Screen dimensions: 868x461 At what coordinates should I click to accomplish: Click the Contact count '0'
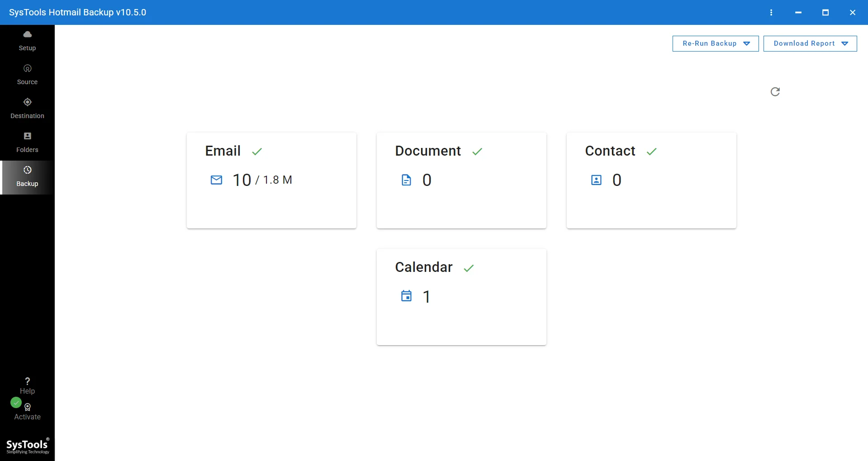point(617,180)
